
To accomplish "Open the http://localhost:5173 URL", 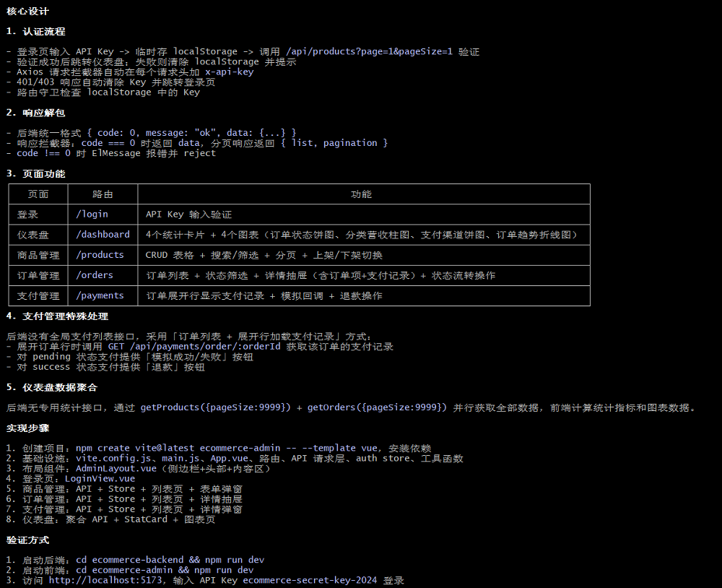I will [x=94, y=579].
